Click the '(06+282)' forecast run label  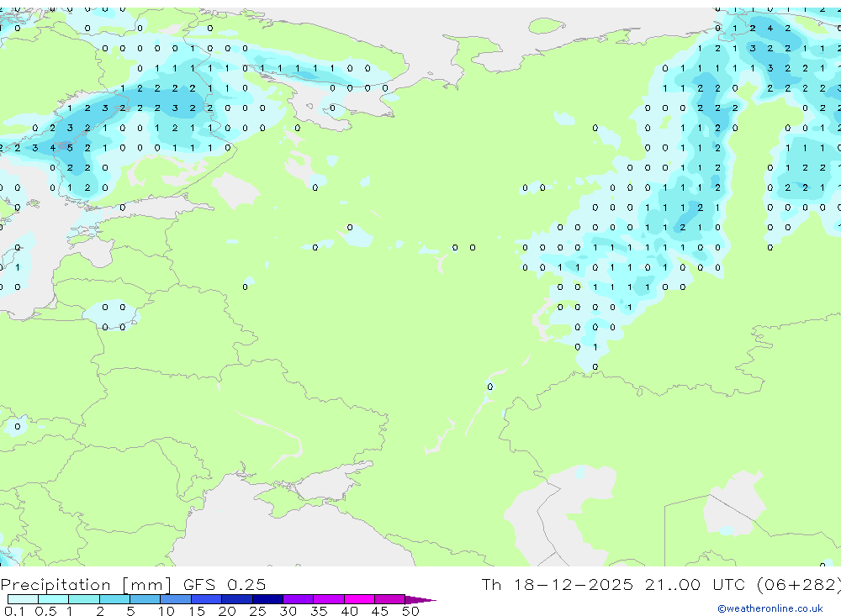(x=799, y=585)
